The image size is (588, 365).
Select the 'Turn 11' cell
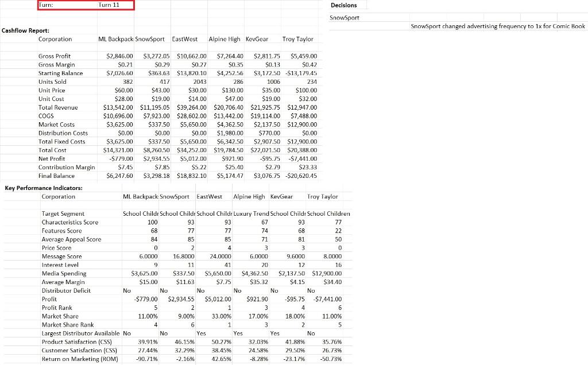(x=109, y=5)
